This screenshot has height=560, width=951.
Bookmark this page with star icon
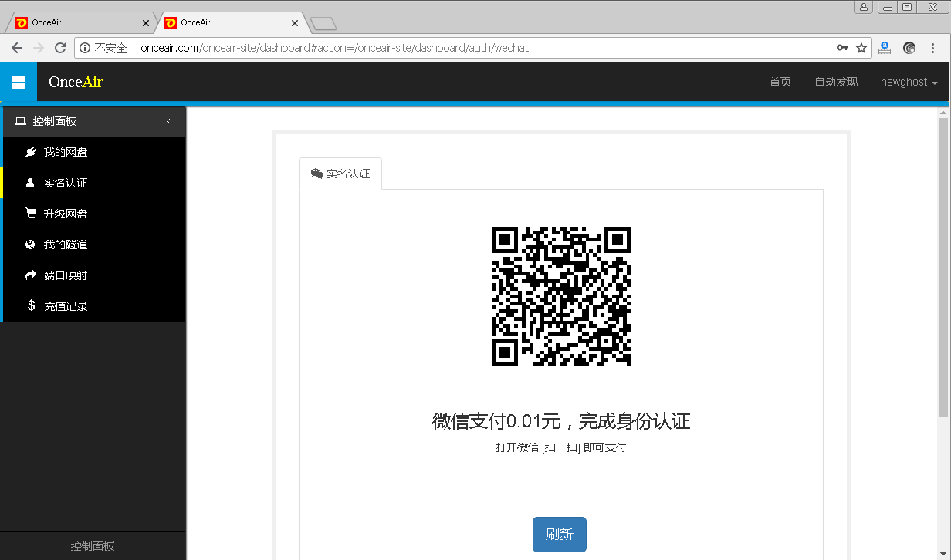coord(861,48)
